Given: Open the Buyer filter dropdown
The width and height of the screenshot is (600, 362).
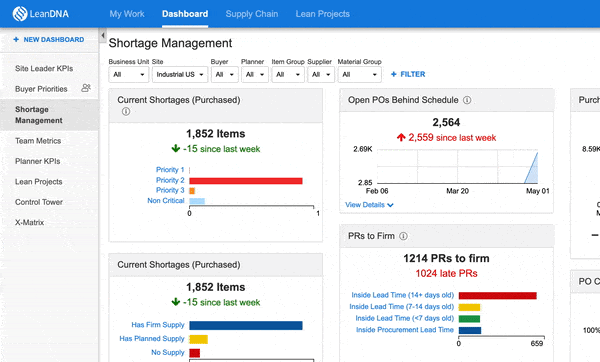Looking at the screenshot, I should pos(225,75).
